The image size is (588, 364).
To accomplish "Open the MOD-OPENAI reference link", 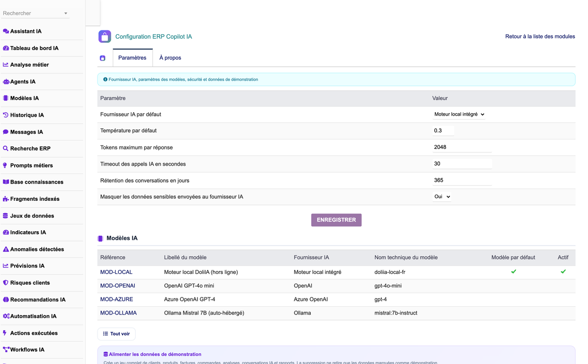I will (118, 286).
